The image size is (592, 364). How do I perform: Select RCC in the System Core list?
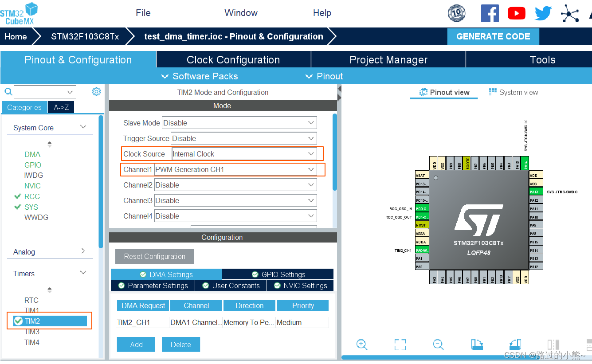[x=32, y=196]
